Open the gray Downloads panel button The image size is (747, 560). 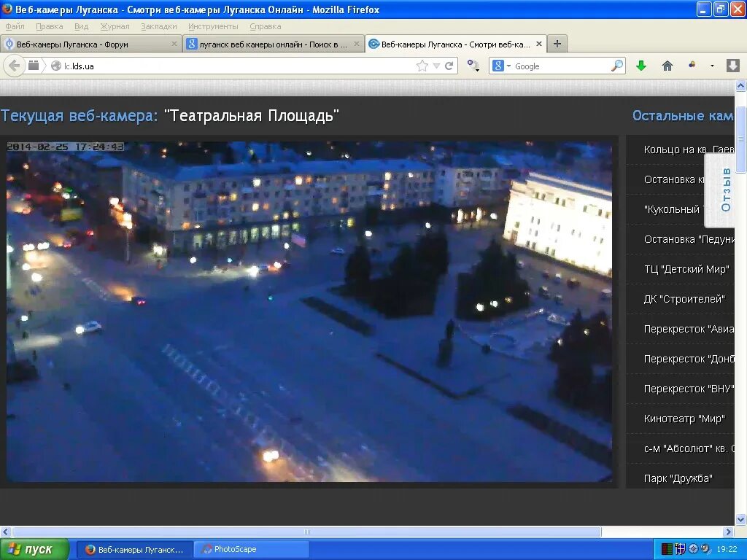[x=732, y=66]
